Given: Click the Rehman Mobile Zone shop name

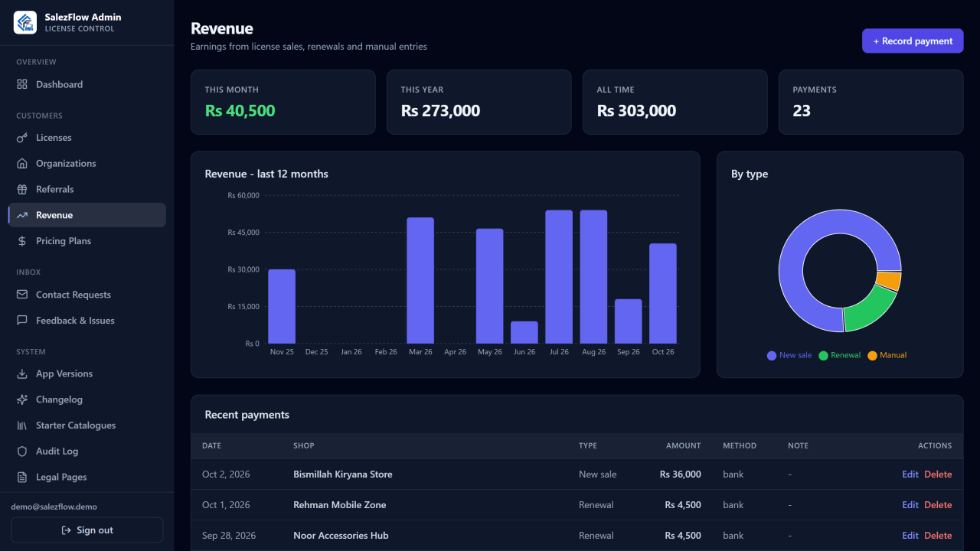Looking at the screenshot, I should [340, 505].
